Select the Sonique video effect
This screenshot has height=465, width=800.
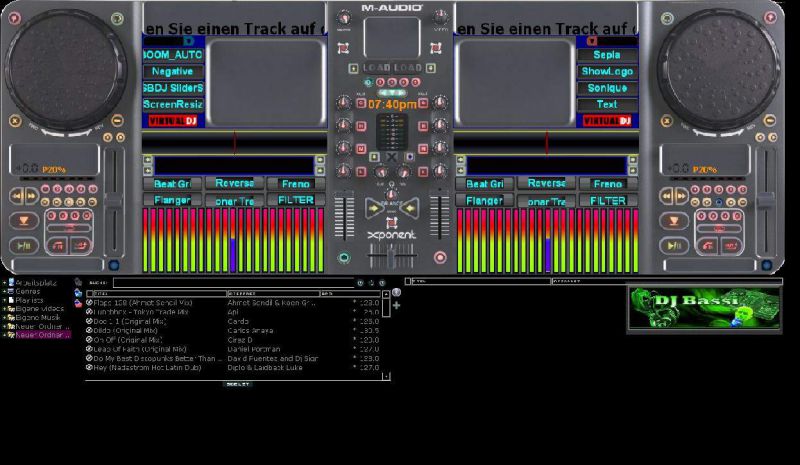pos(607,88)
